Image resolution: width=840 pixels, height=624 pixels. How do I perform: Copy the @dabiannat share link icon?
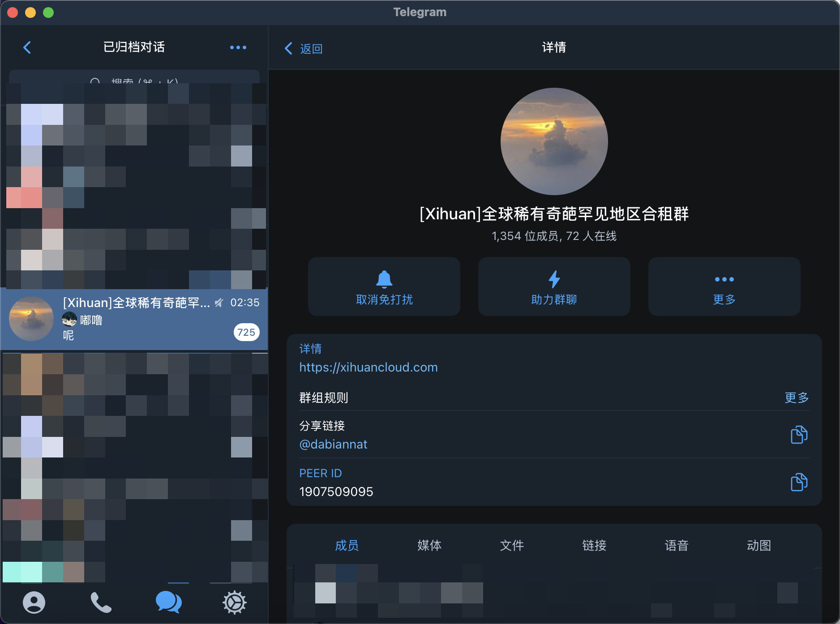tap(799, 435)
